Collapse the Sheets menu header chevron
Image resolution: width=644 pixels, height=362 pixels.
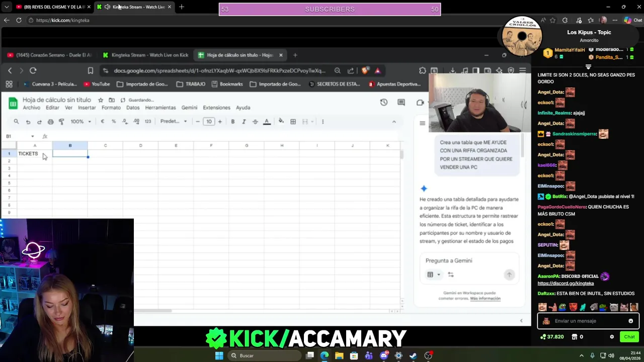click(x=394, y=122)
